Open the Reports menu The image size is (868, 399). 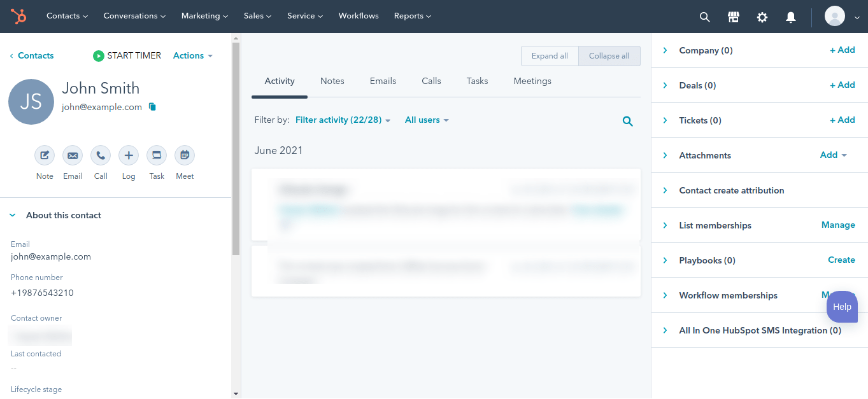tap(412, 16)
